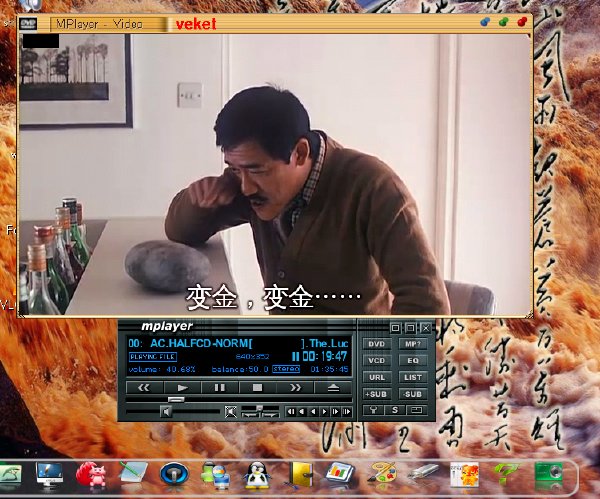The height and width of the screenshot is (499, 600).
Task: Open the Tux penguin dock icon
Action: pyautogui.click(x=257, y=475)
